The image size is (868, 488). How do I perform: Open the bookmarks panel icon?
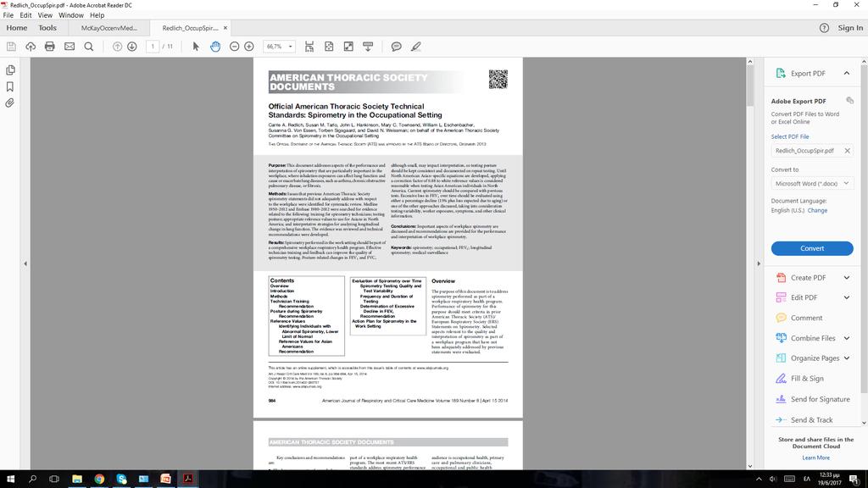(x=10, y=87)
